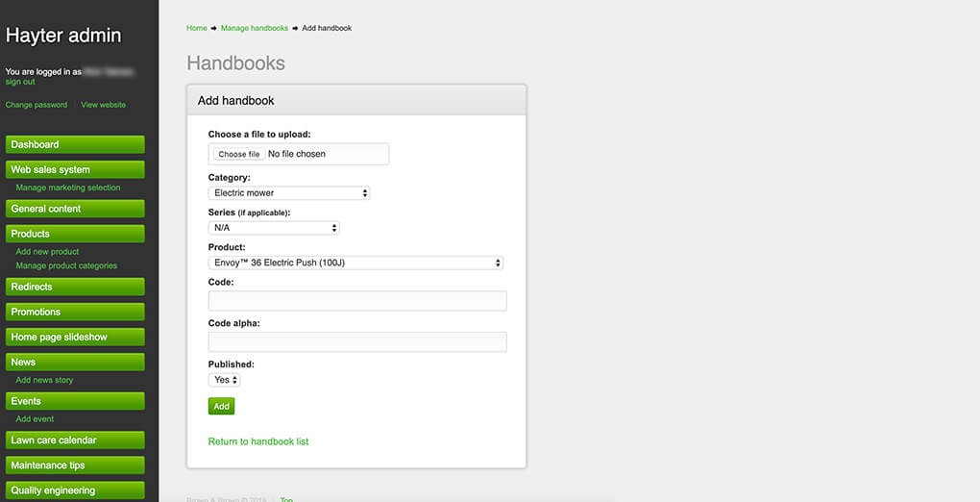Open Lawn care calendar section
Screen dimensions: 980x502
coord(75,440)
